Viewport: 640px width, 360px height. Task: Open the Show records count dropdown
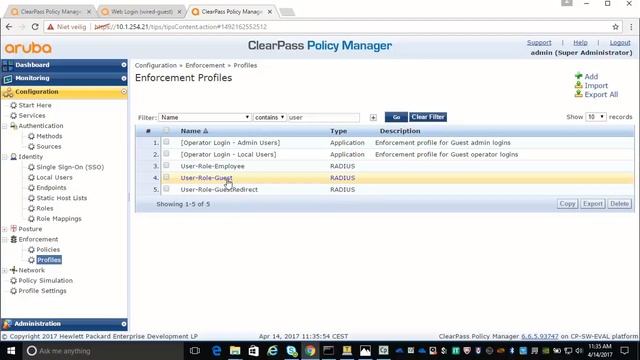[596, 117]
